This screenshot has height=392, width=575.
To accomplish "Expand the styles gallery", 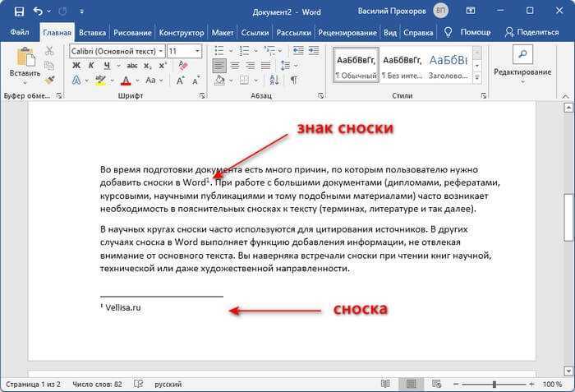I will [477, 78].
